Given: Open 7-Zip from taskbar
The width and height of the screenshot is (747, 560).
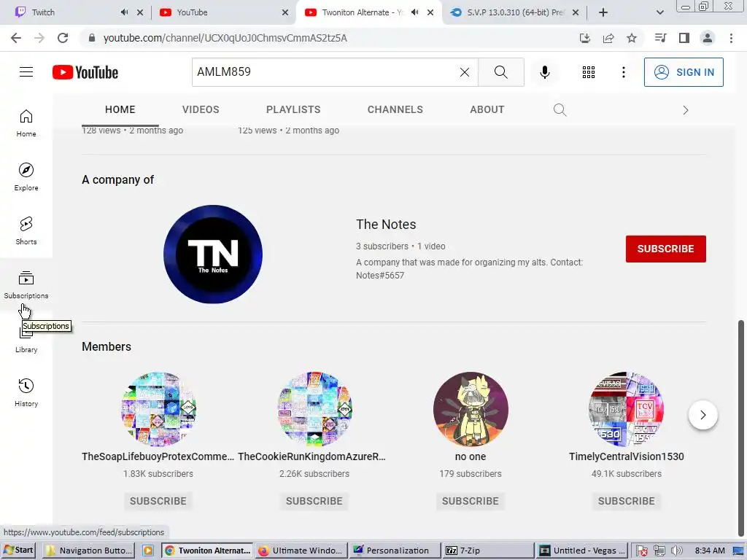Looking at the screenshot, I should tap(488, 551).
